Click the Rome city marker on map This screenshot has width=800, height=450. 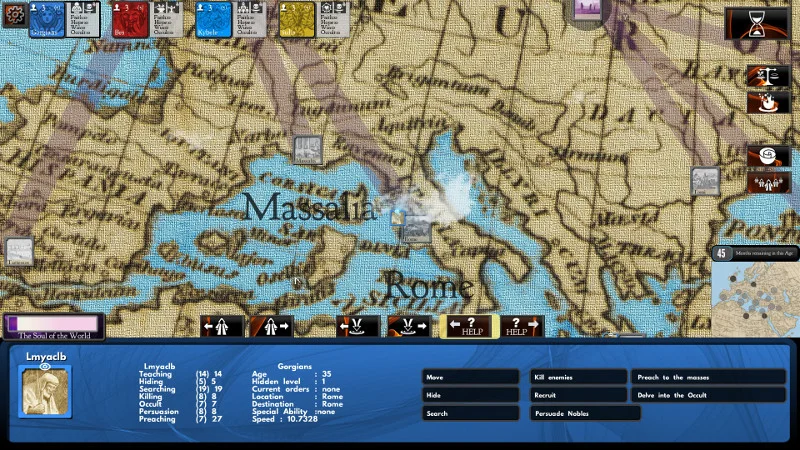(418, 230)
